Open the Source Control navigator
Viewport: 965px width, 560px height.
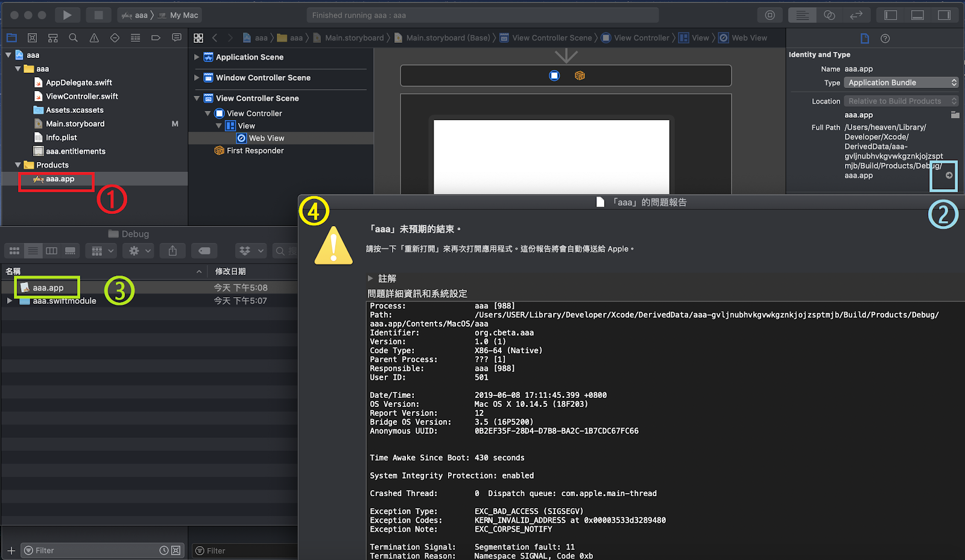point(33,38)
